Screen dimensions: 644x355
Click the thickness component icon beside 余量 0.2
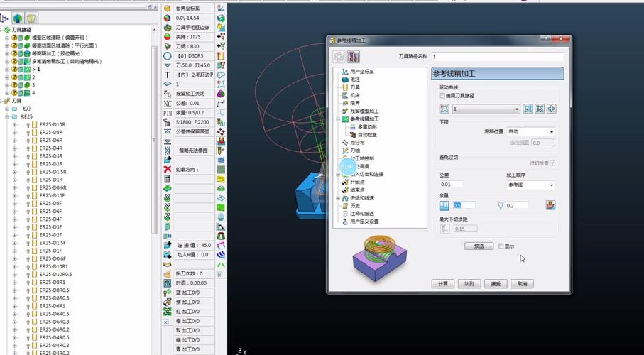[x=550, y=205]
